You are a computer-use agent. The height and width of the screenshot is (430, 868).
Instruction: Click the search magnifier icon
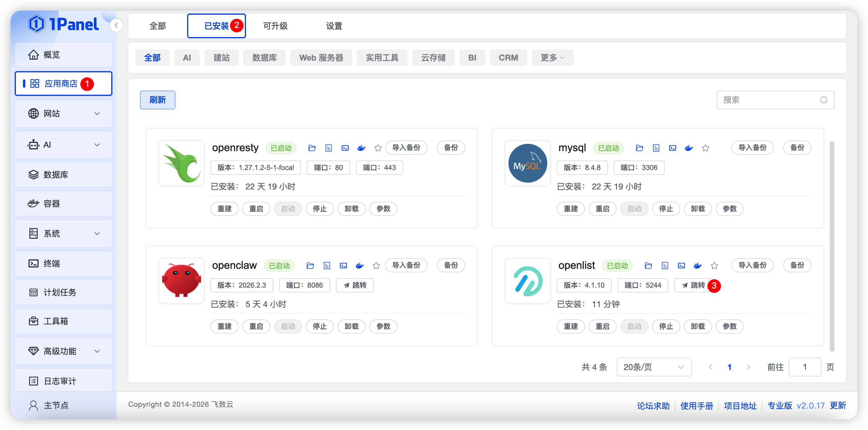(823, 100)
